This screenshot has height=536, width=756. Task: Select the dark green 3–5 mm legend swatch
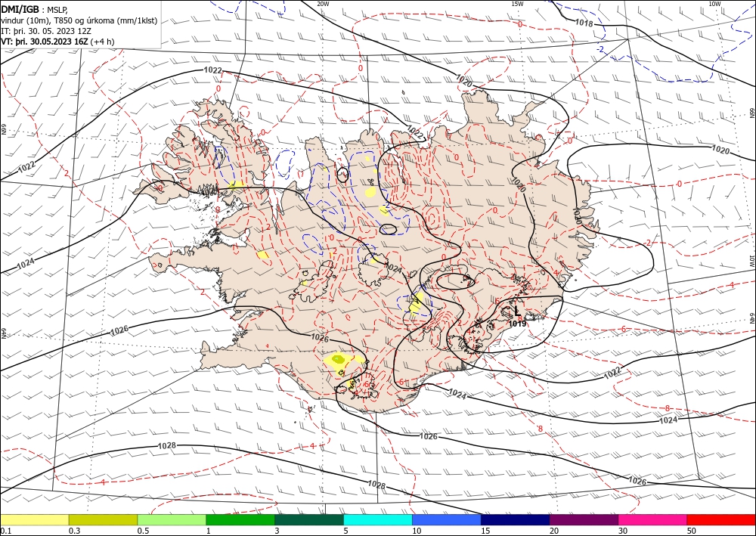pyautogui.click(x=309, y=519)
